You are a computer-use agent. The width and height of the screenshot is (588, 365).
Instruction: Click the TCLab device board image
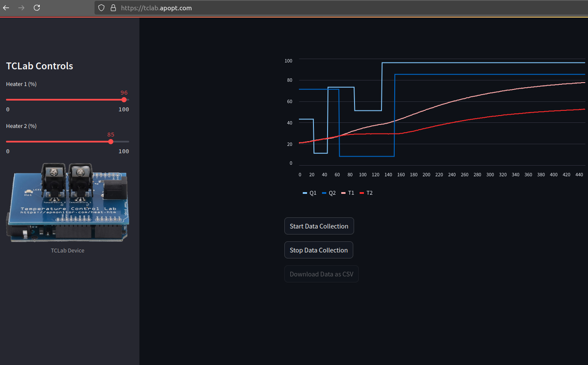point(68,203)
